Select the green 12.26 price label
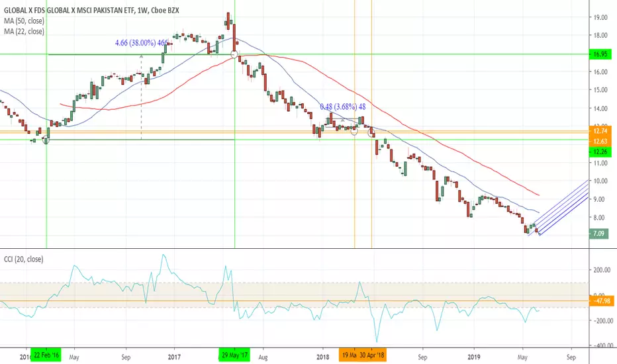The height and width of the screenshot is (364, 617). point(600,152)
